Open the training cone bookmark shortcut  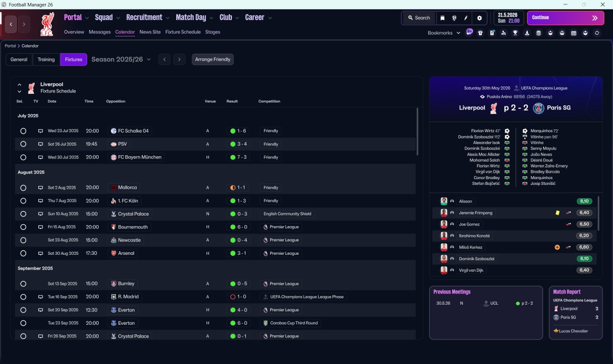click(x=527, y=33)
